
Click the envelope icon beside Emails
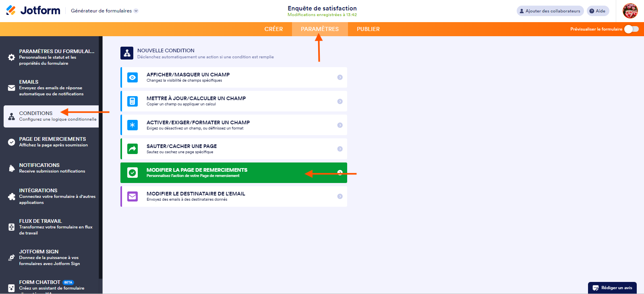(12, 88)
